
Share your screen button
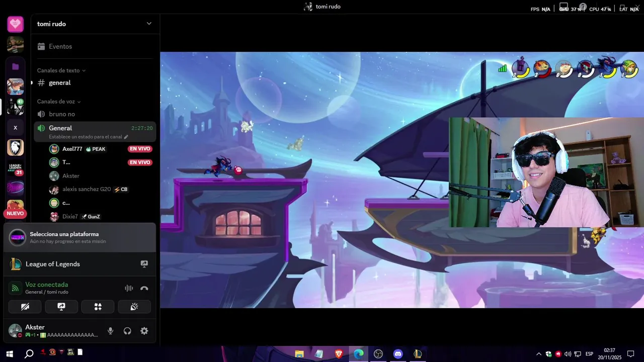click(61, 307)
